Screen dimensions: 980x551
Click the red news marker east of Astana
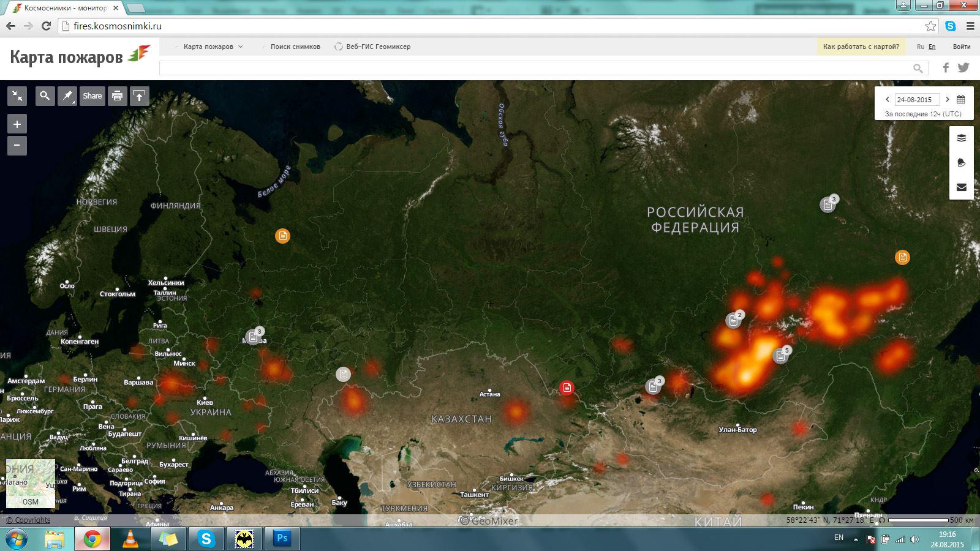(x=567, y=388)
